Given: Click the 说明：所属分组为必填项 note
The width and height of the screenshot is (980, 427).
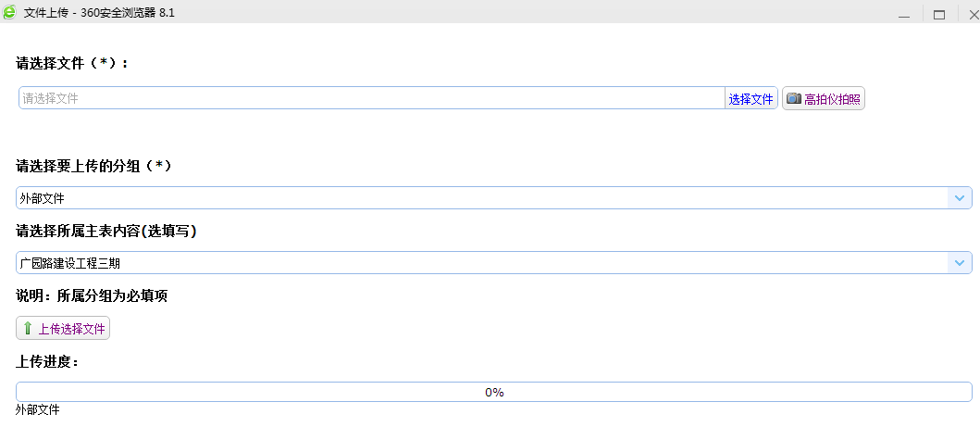Looking at the screenshot, I should [x=92, y=295].
